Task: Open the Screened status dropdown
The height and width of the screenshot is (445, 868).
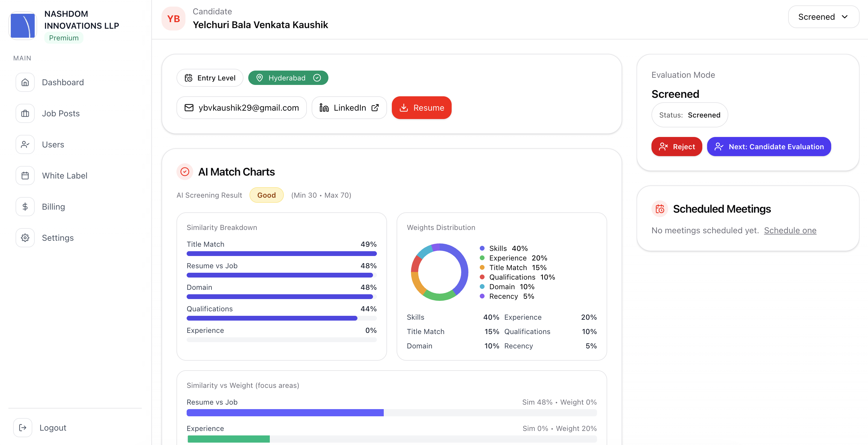Action: 817,17
